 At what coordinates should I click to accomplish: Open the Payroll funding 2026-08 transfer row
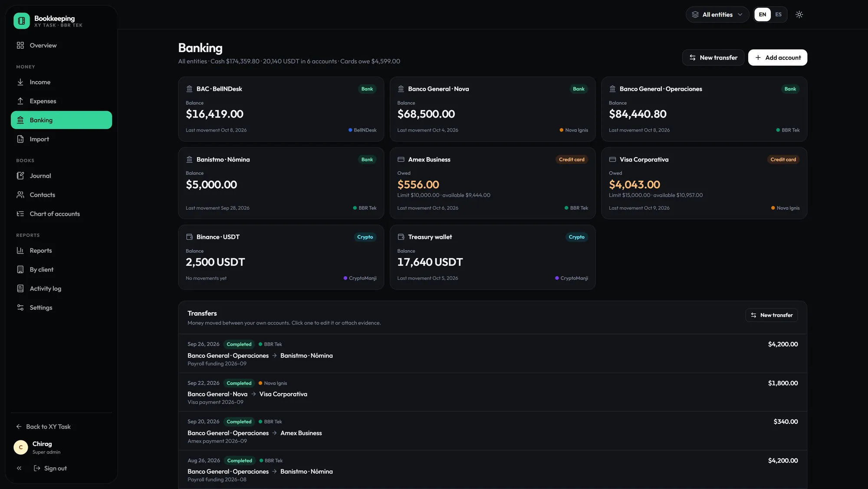[493, 470]
